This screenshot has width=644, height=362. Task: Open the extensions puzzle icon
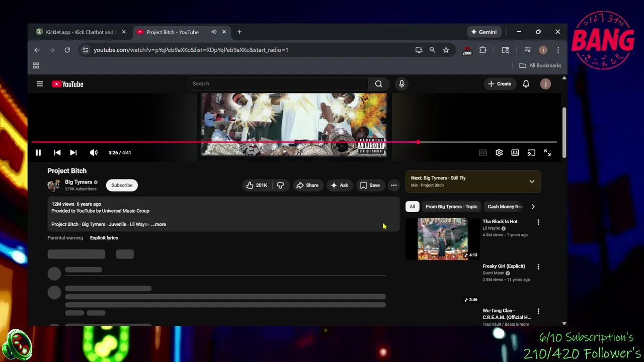click(483, 50)
